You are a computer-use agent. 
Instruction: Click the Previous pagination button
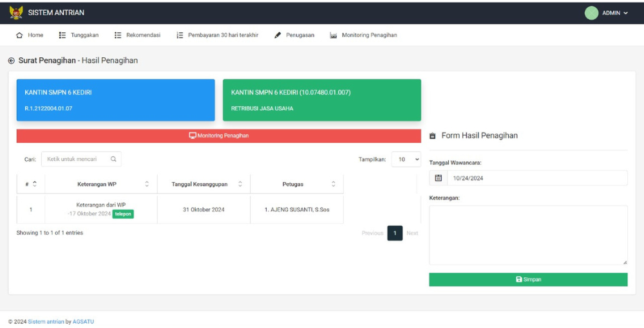click(x=372, y=233)
